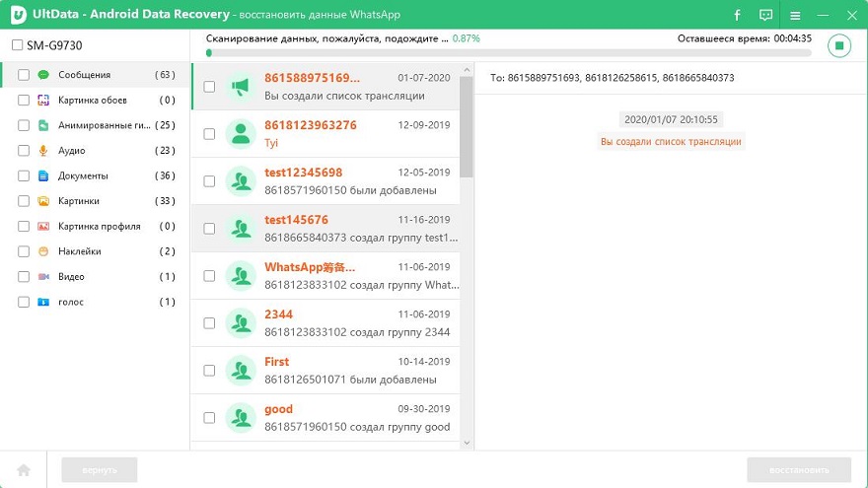Click the Сообщения messages icon
Viewport: 868px width, 488px height.
pyautogui.click(x=43, y=75)
